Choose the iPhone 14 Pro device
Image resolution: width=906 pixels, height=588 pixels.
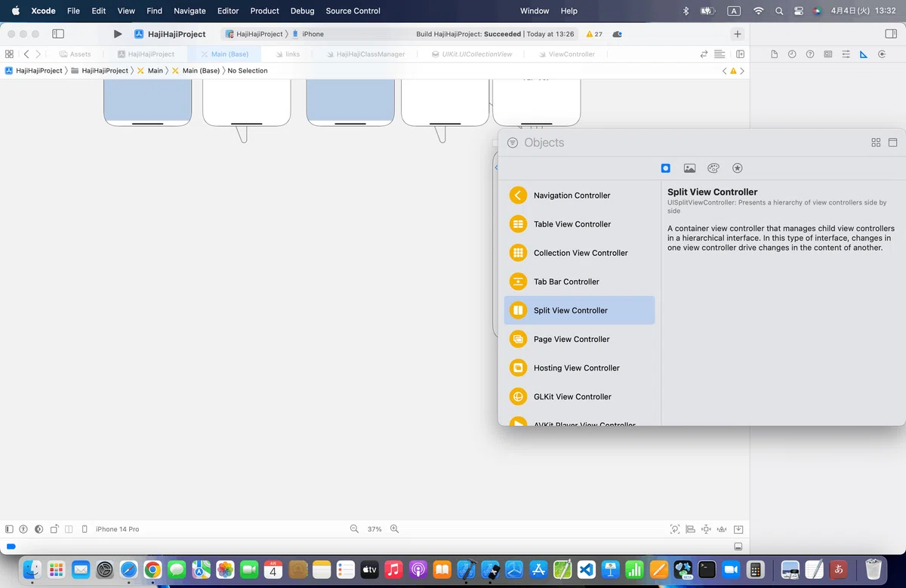[x=110, y=529]
